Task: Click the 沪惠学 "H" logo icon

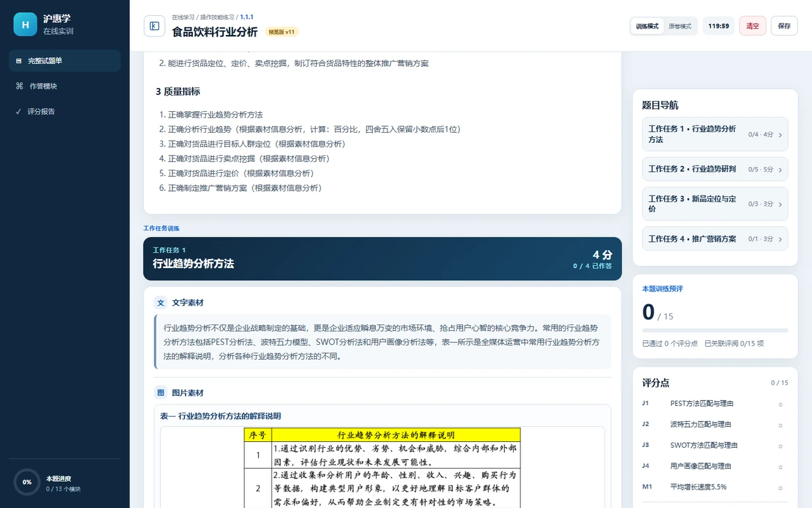Action: coord(25,25)
